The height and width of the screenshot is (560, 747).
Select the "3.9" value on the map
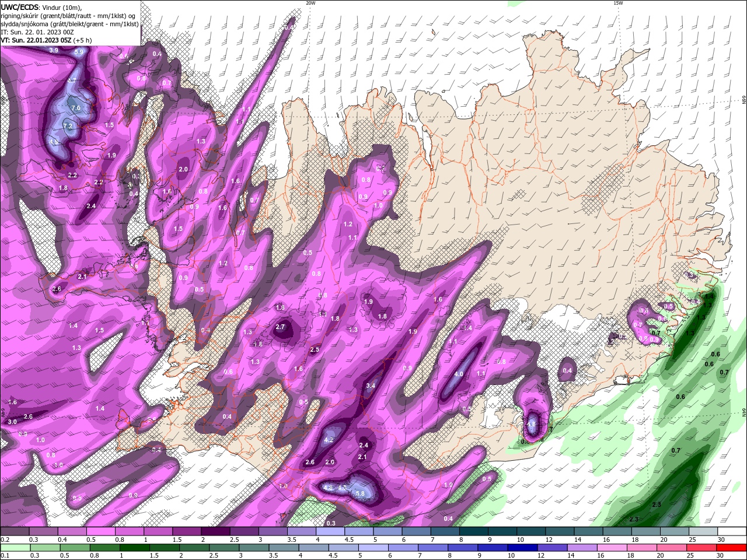pos(54,51)
